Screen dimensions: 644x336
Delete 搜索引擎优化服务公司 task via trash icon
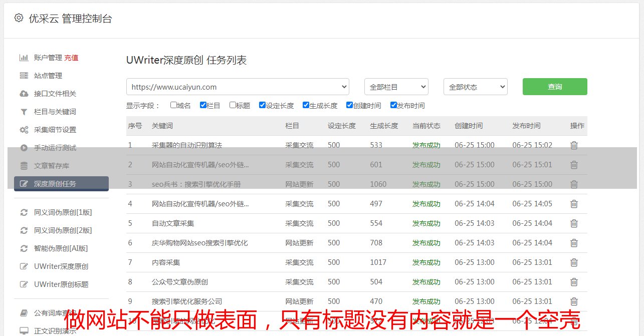(x=574, y=301)
